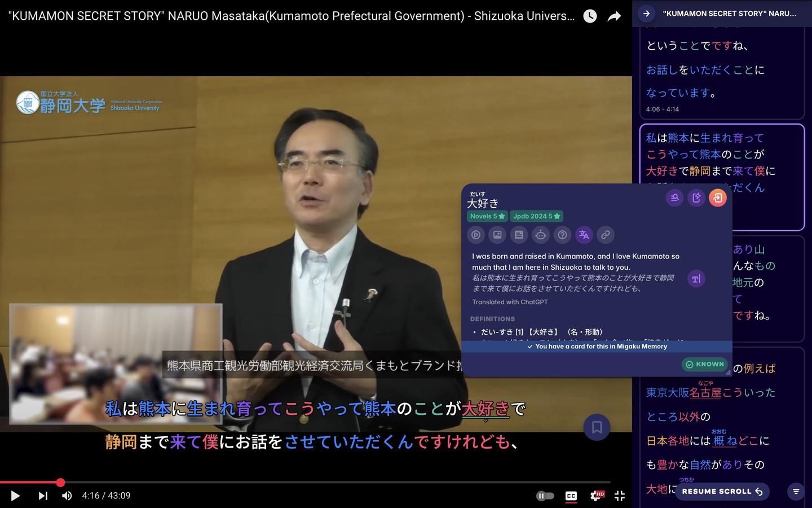Open the audio playback tab in the popup

pyautogui.click(x=475, y=235)
